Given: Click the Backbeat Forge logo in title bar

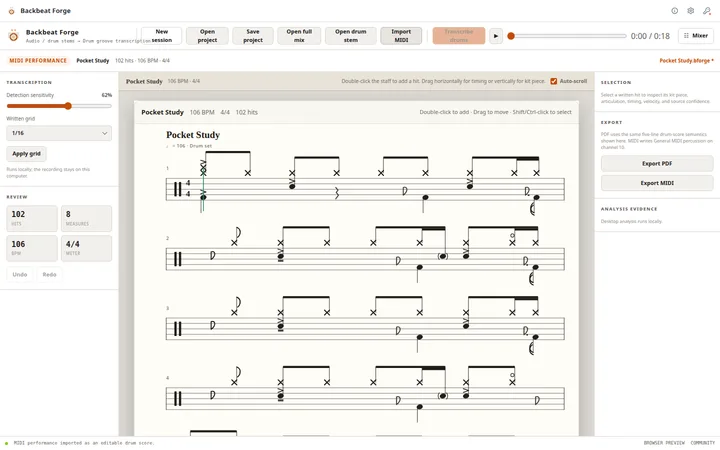Looking at the screenshot, I should 11,11.
